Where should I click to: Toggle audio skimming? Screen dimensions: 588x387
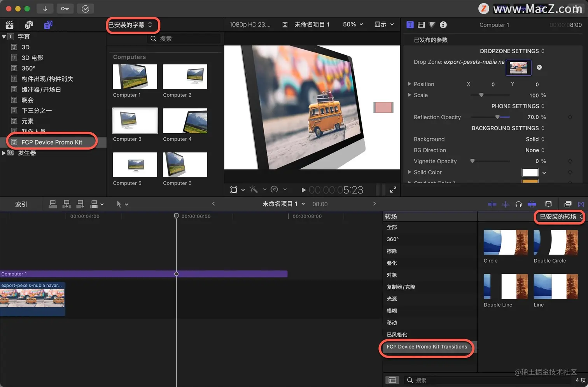coord(505,204)
